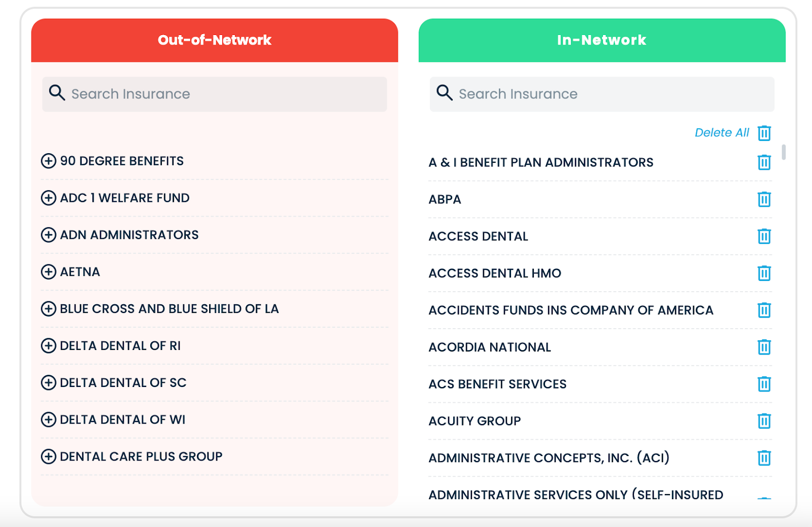This screenshot has height=527, width=812.
Task: Delete ABPA with its trash icon
Action: click(x=764, y=199)
